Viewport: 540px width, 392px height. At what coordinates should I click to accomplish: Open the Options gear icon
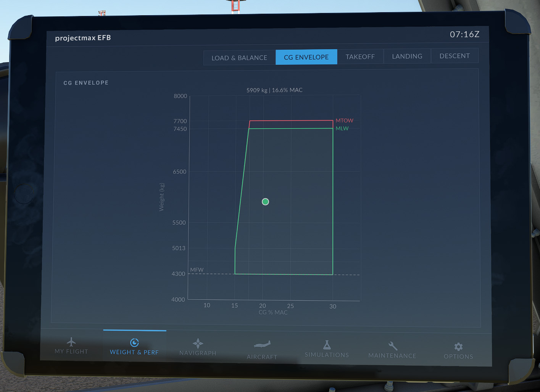458,347
